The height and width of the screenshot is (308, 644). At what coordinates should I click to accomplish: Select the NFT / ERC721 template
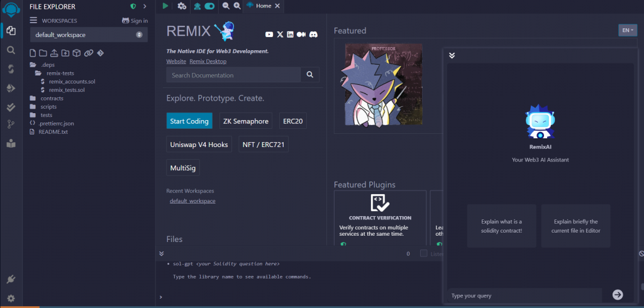point(264,144)
